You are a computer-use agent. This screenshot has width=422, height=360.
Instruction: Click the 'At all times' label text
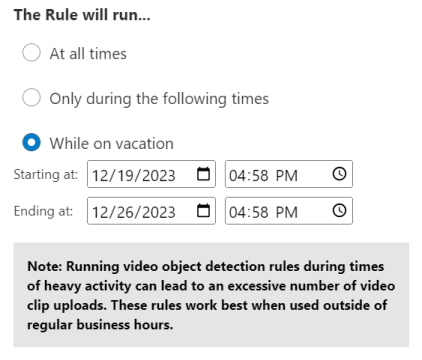88,53
